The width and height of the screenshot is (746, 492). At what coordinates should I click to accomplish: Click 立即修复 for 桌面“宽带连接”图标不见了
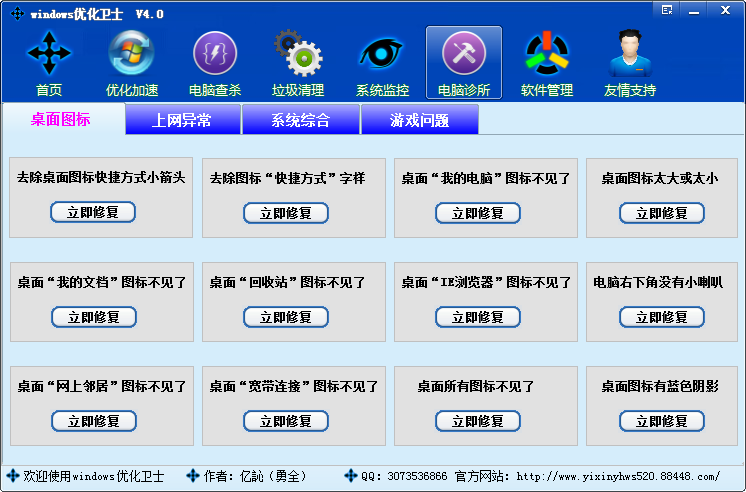[x=286, y=421]
